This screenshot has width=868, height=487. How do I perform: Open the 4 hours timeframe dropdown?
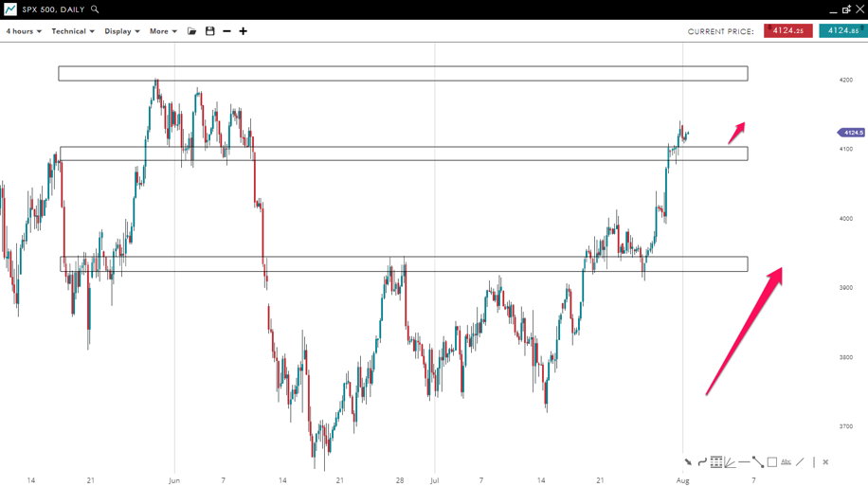tap(24, 31)
